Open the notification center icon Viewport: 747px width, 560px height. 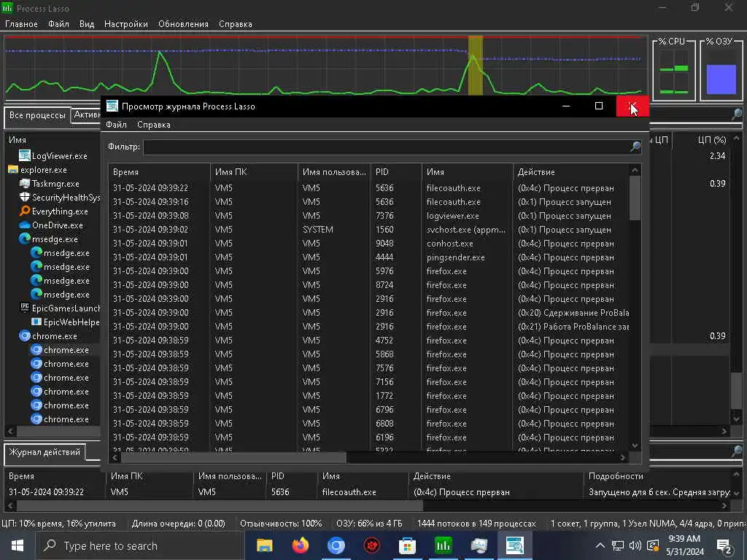724,547
